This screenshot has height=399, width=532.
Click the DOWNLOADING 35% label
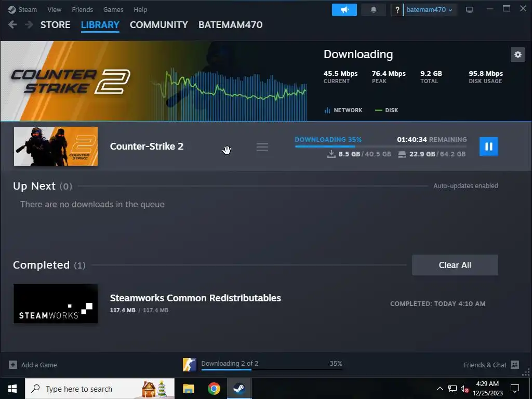point(328,139)
